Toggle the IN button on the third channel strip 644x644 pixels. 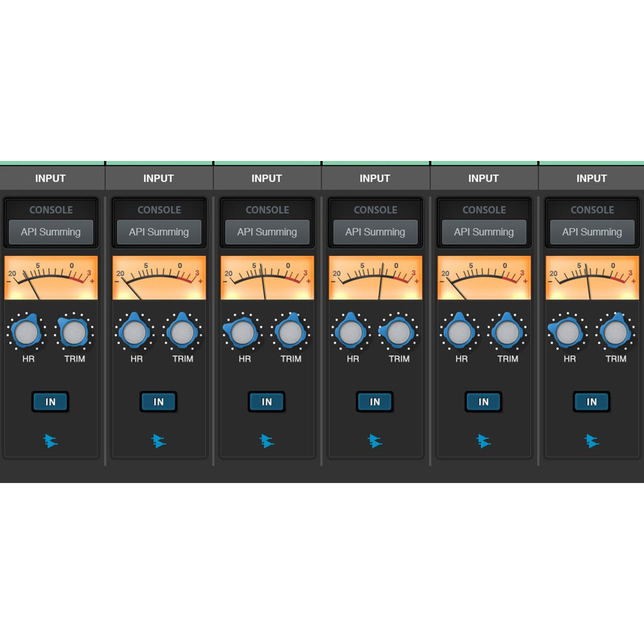tap(267, 402)
